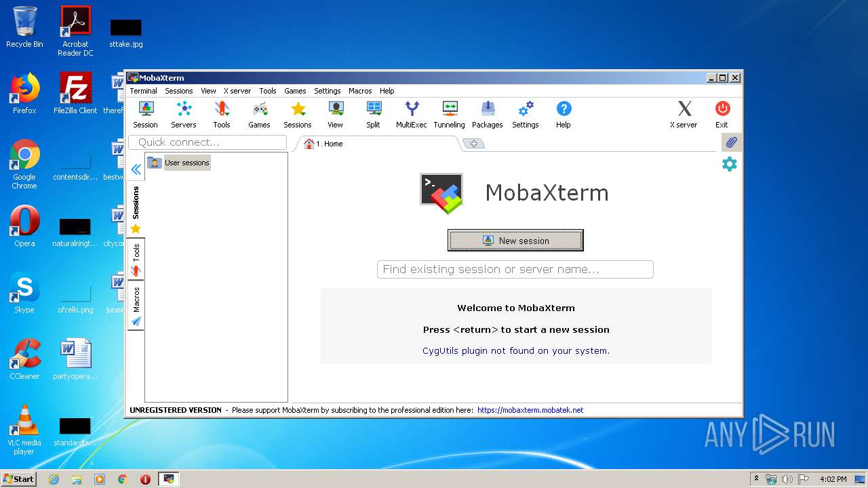Click the volume icon in system tray

786,479
